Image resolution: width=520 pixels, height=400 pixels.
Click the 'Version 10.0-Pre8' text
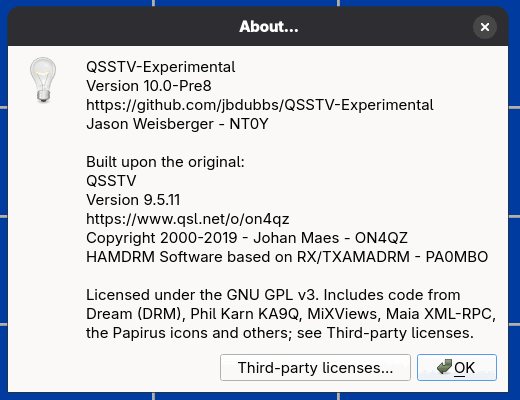[149, 86]
